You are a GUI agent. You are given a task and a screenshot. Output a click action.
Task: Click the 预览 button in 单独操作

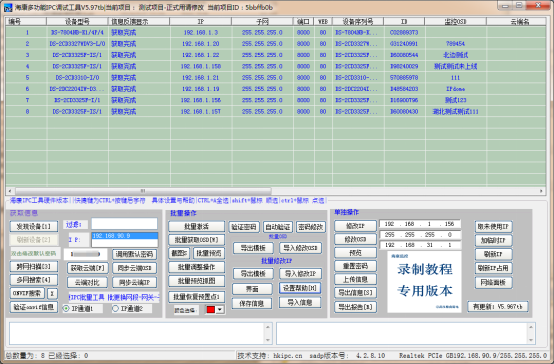(355, 253)
